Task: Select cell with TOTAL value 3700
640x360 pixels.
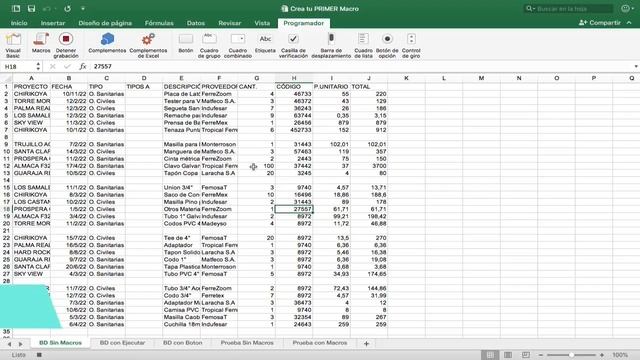Action: point(369,166)
